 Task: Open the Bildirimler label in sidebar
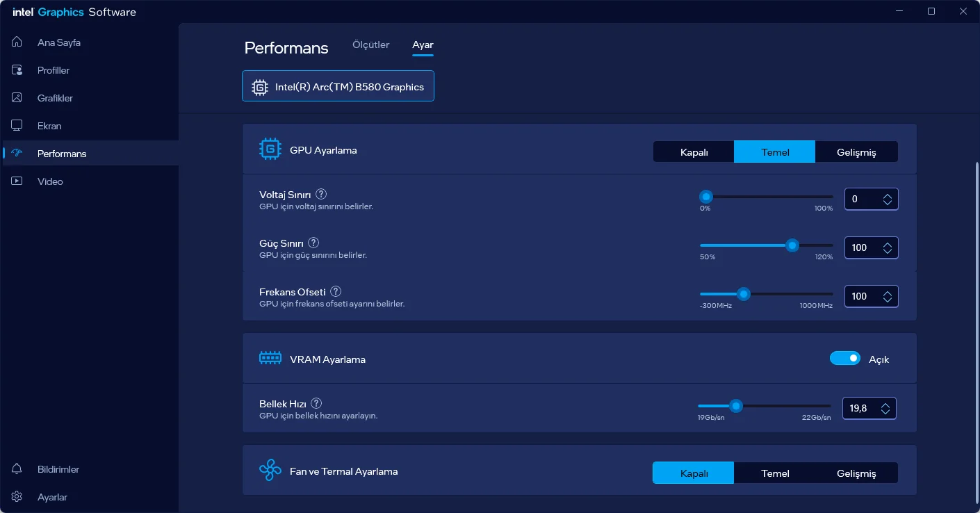tap(58, 469)
